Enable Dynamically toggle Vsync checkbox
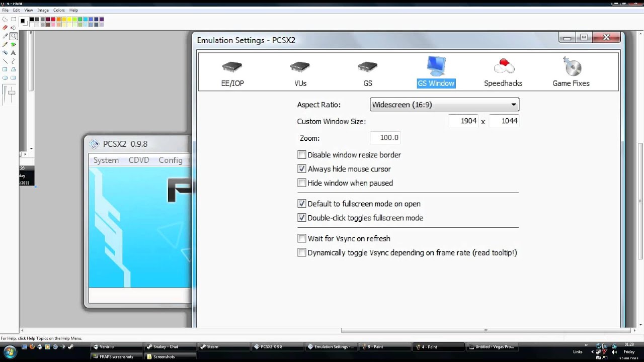644x362 pixels. coord(302,252)
